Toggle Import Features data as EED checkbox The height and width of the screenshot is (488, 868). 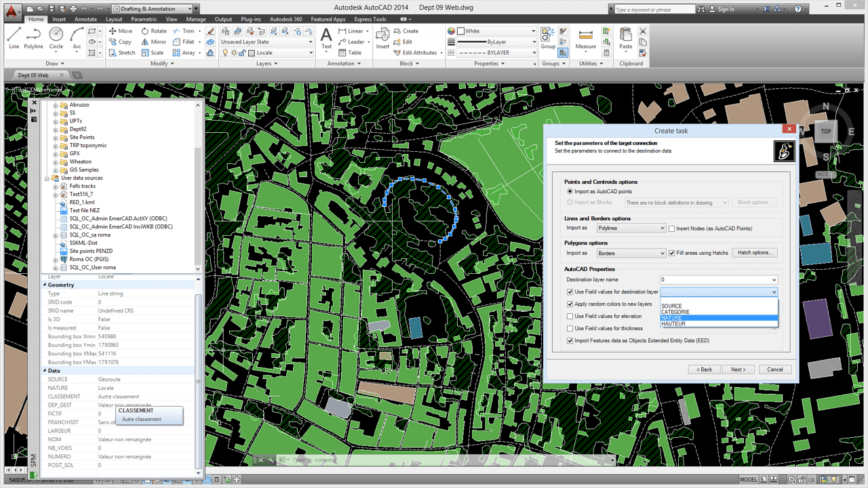pyautogui.click(x=570, y=341)
